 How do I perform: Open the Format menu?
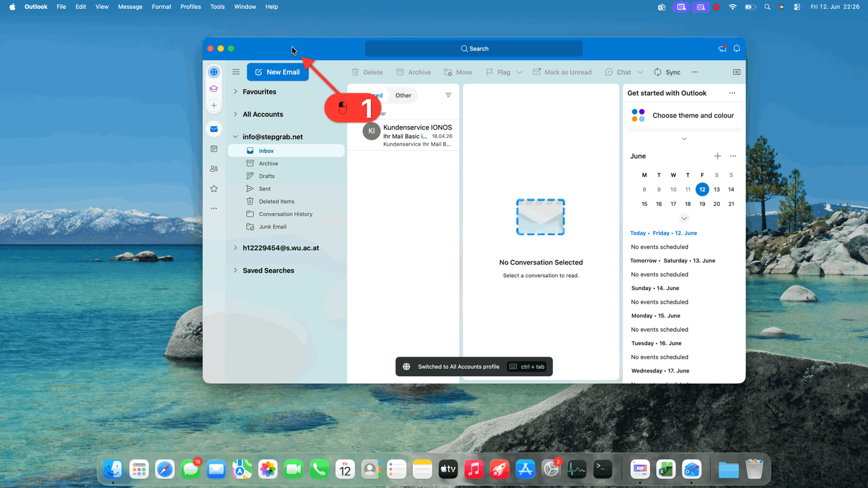coord(162,7)
